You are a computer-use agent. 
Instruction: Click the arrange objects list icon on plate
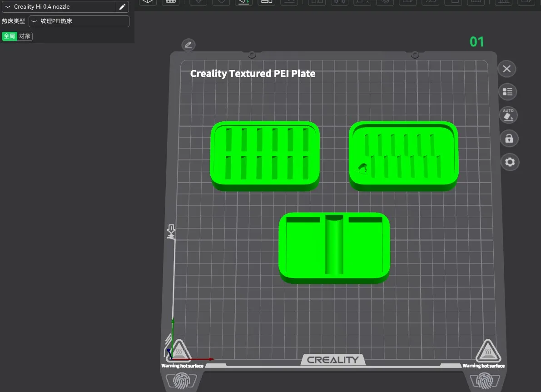point(507,92)
